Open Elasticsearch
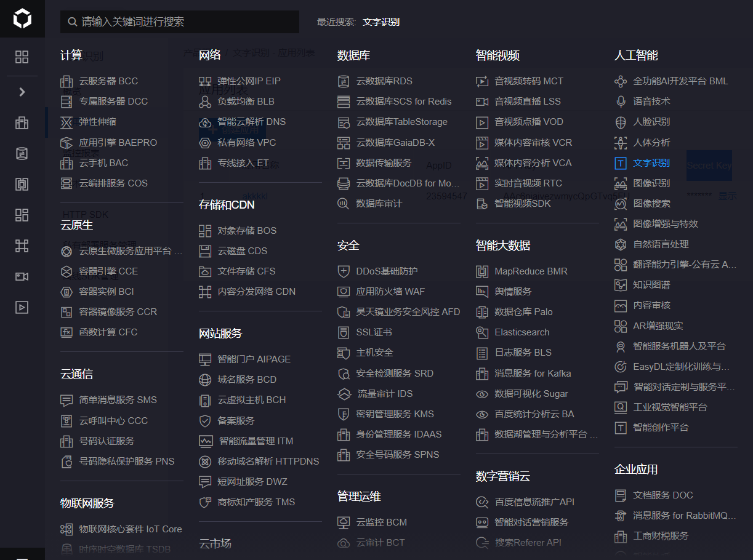Screen dimensions: 753x560 (522, 332)
